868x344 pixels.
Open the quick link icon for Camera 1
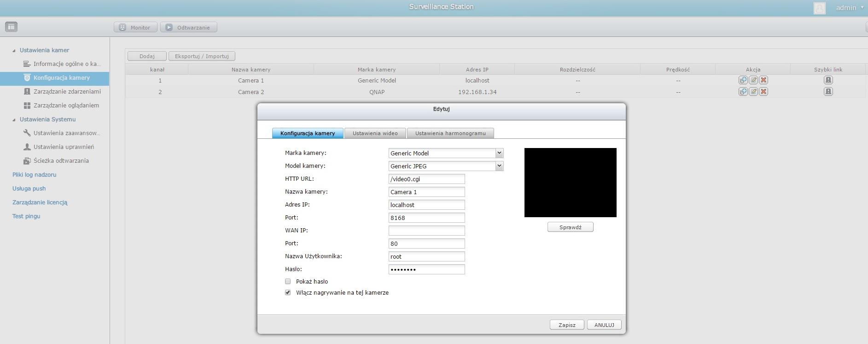point(828,80)
